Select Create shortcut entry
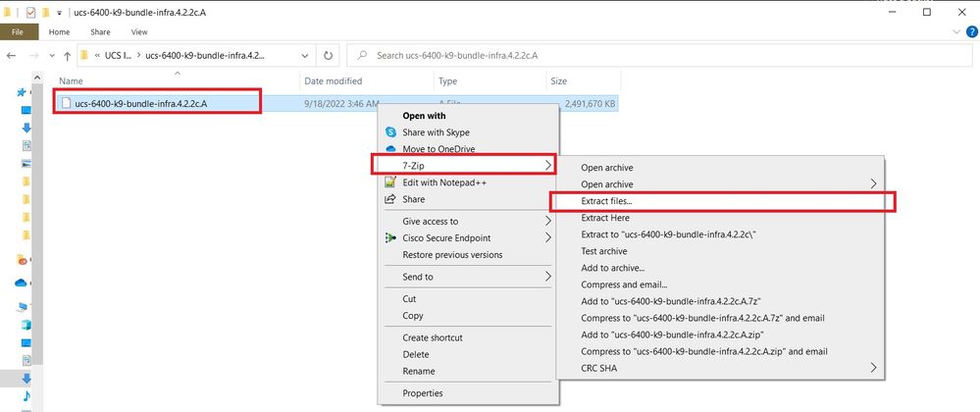 469,337
